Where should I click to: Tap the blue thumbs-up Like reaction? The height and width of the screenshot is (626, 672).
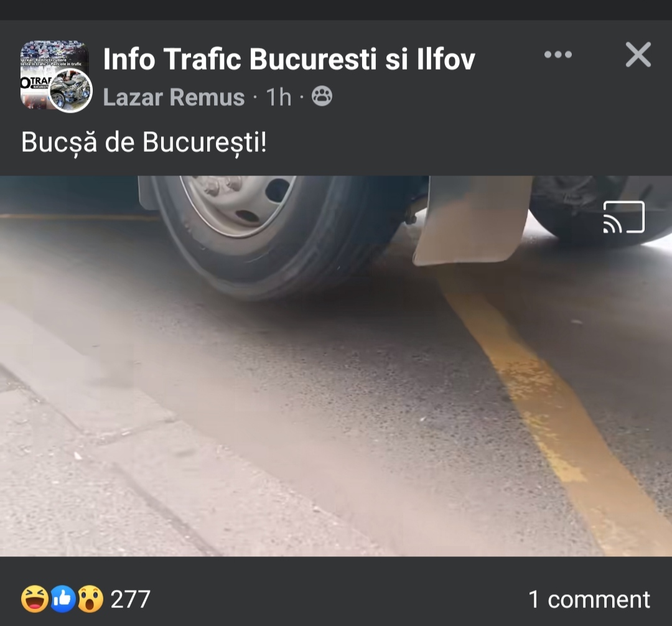coord(63,599)
